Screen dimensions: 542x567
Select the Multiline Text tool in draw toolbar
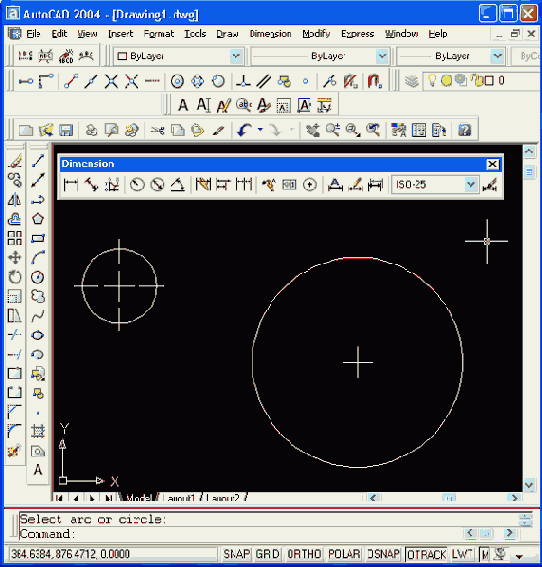(x=38, y=470)
